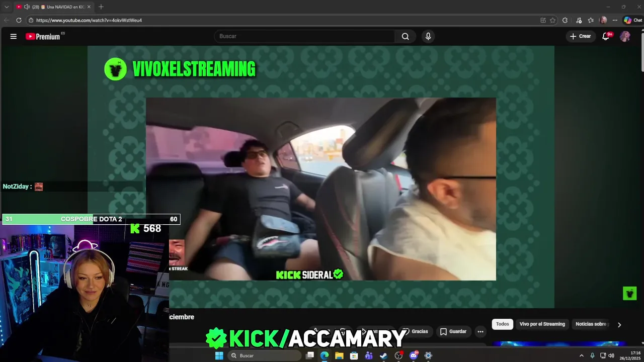
Task: Click the YouTube search magnifier button
Action: (x=405, y=36)
